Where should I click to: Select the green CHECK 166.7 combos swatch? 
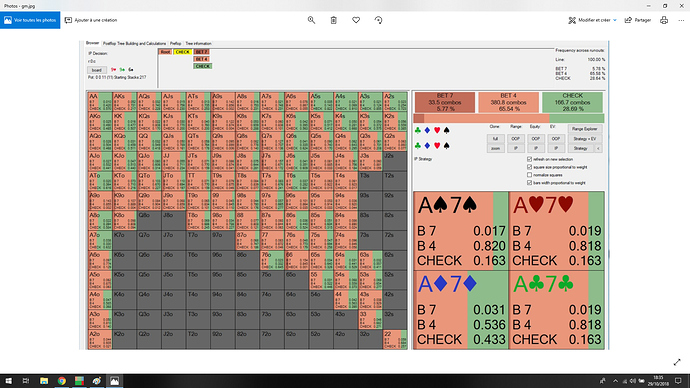[x=573, y=102]
